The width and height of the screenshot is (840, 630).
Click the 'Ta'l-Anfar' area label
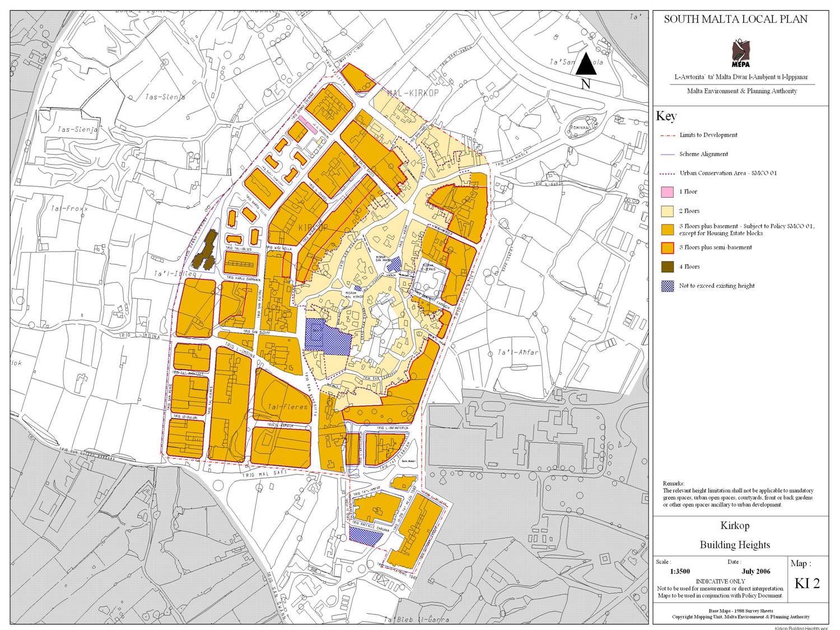(x=518, y=352)
